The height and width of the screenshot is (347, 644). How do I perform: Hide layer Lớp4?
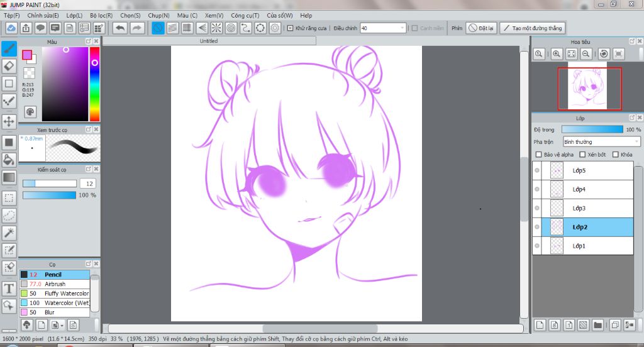537,189
